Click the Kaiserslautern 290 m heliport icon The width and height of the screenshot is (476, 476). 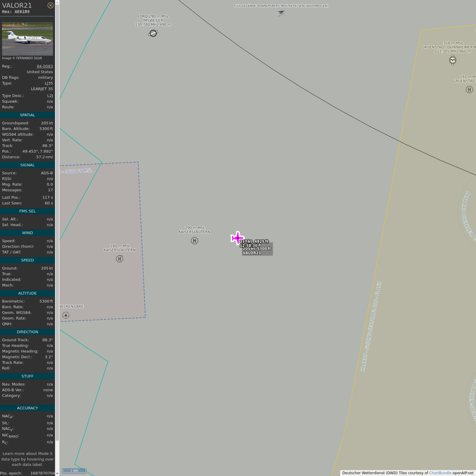194,241
